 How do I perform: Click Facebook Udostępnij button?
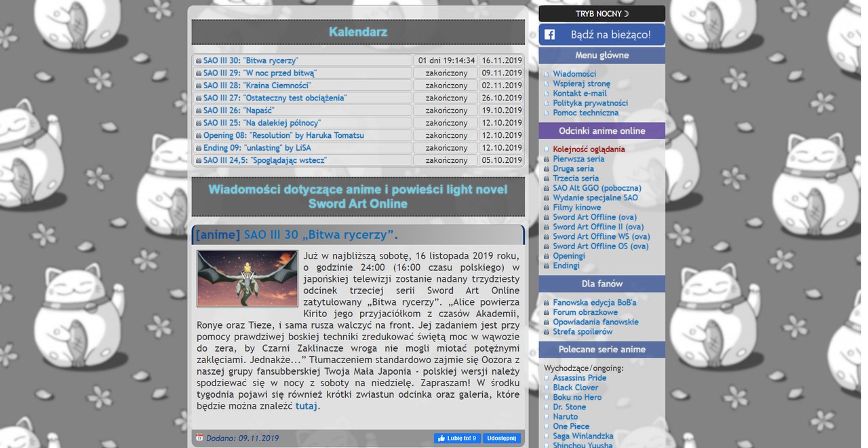[x=502, y=438]
